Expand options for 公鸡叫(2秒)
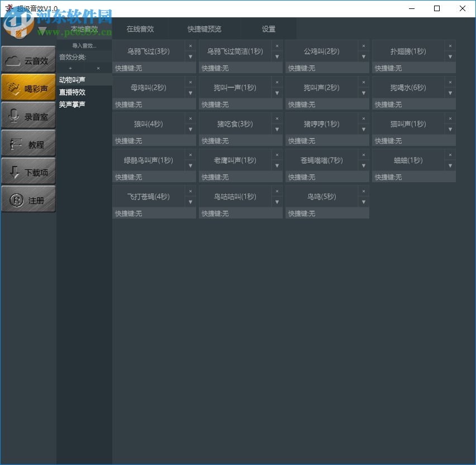The height and width of the screenshot is (465, 476). tap(363, 56)
